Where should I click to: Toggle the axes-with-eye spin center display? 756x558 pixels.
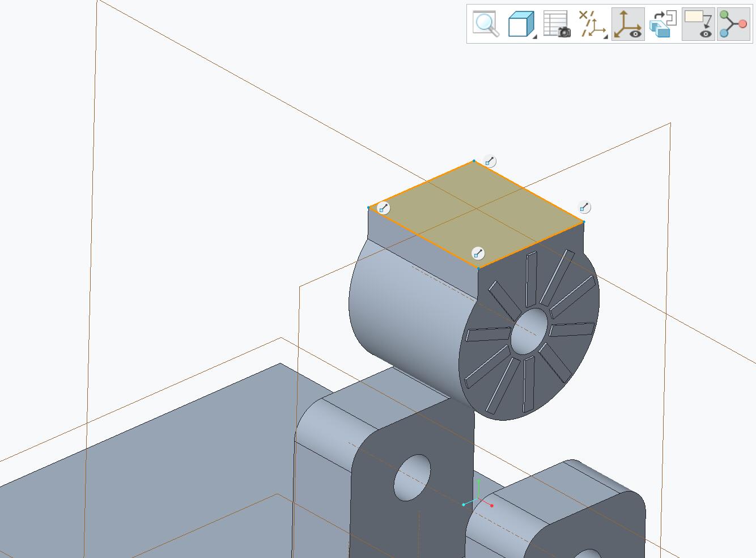pyautogui.click(x=628, y=24)
